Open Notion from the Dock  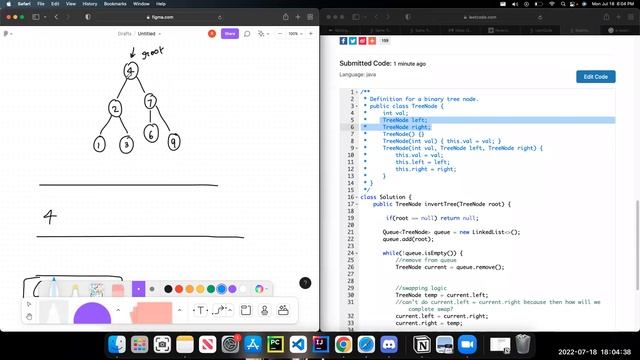[422, 344]
